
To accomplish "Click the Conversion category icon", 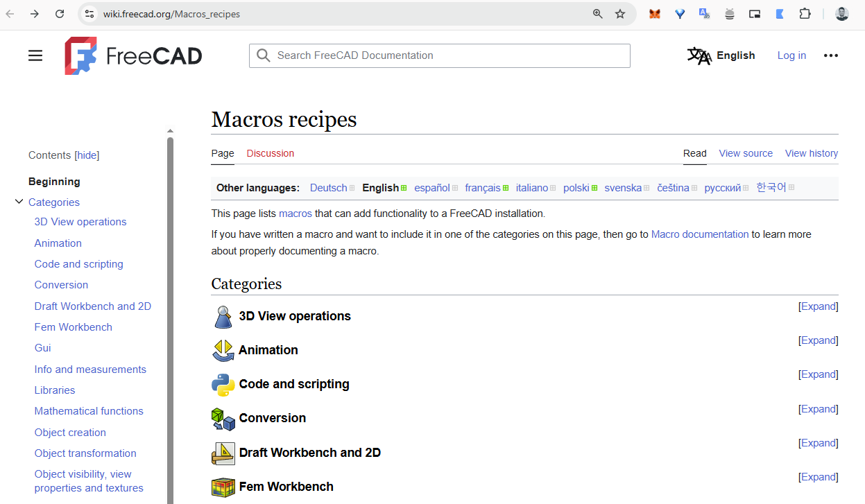I will [223, 419].
